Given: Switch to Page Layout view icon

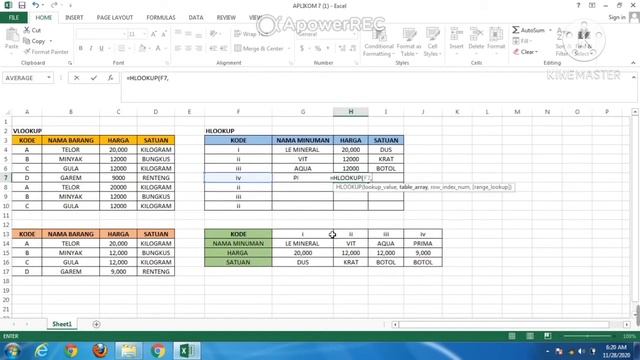Looking at the screenshot, I should 530,336.
